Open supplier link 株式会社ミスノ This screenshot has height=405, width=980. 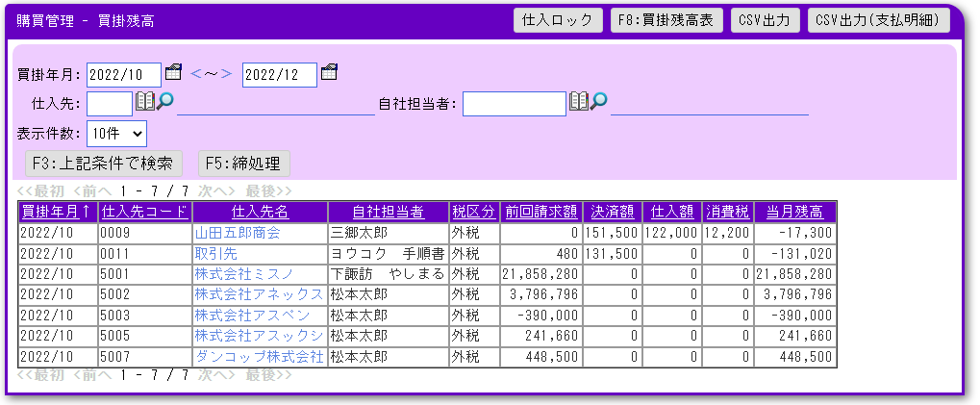click(x=244, y=274)
